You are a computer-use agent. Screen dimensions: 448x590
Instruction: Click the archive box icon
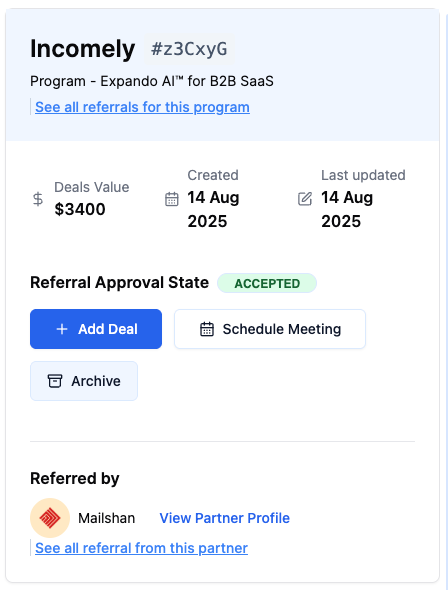tap(55, 381)
